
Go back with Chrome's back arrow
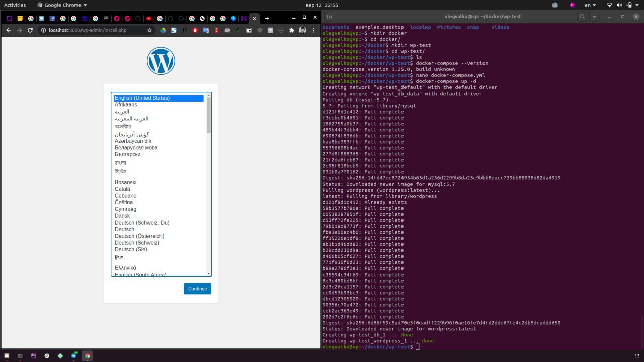(x=9, y=30)
